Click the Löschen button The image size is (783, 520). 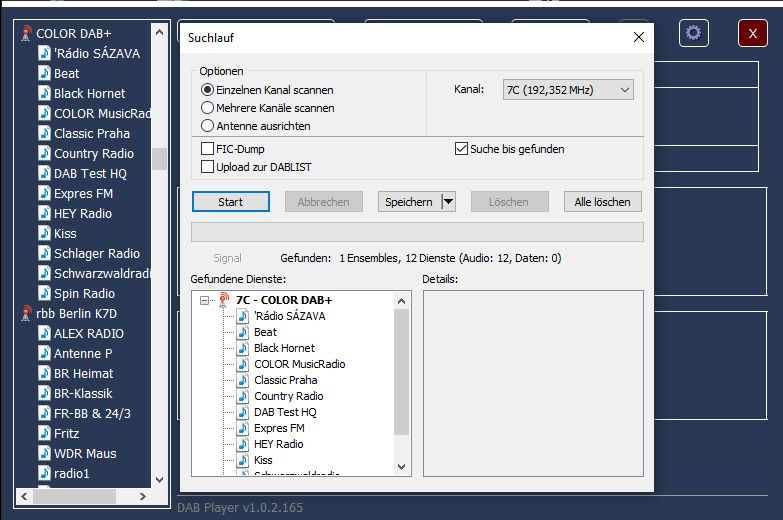pos(509,202)
